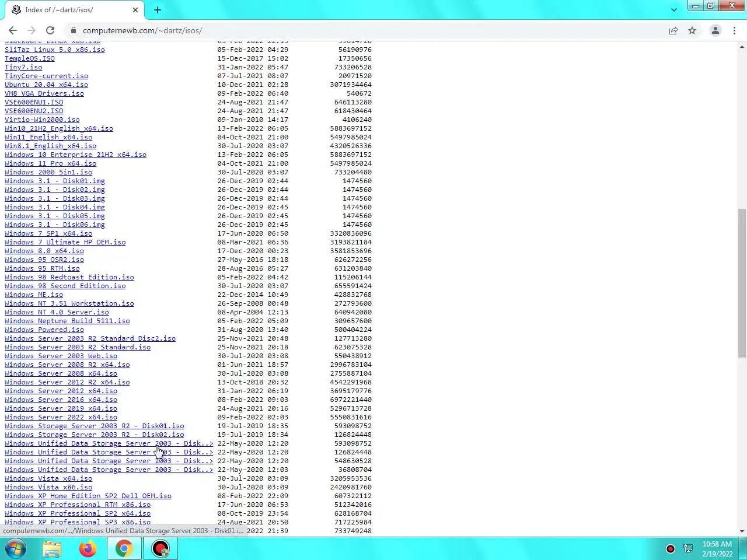This screenshot has height=560, width=747.
Task: Click the red record tray icon
Action: pos(671,549)
